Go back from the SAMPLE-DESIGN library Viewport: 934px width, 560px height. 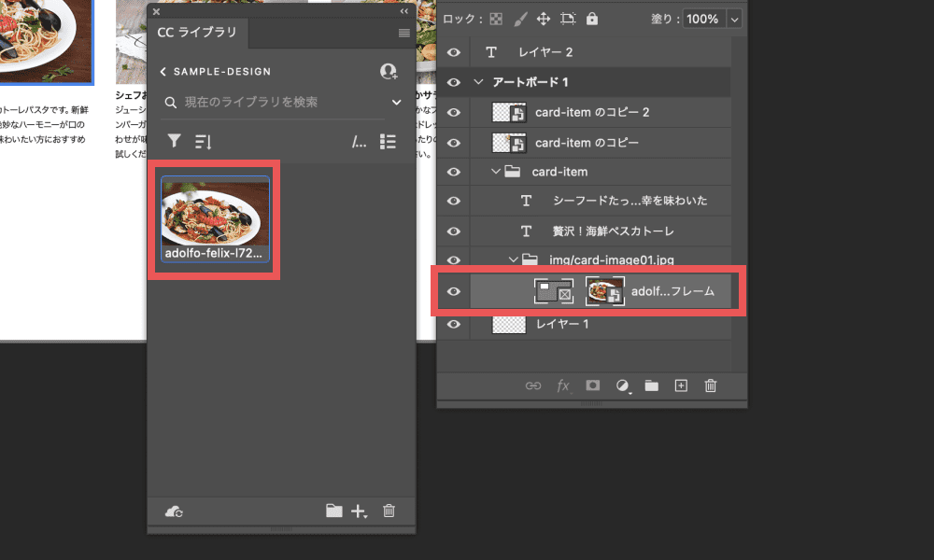[163, 72]
